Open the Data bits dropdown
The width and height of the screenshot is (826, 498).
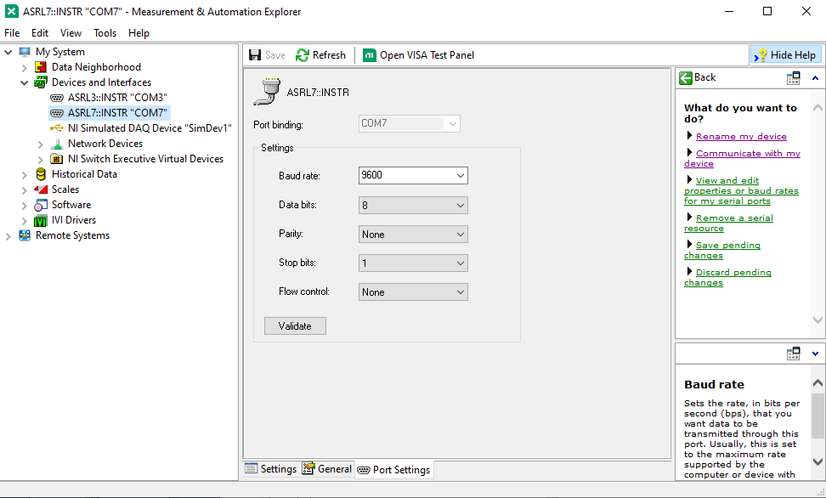(x=460, y=206)
